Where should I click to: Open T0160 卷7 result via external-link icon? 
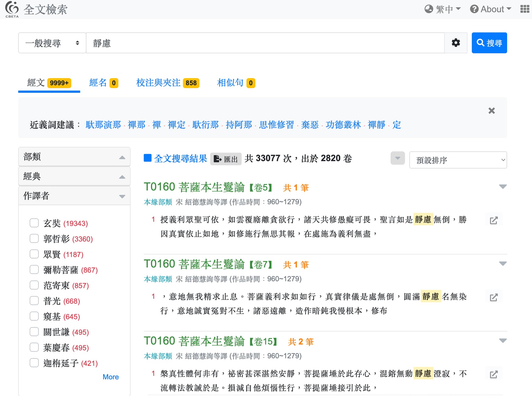click(493, 297)
